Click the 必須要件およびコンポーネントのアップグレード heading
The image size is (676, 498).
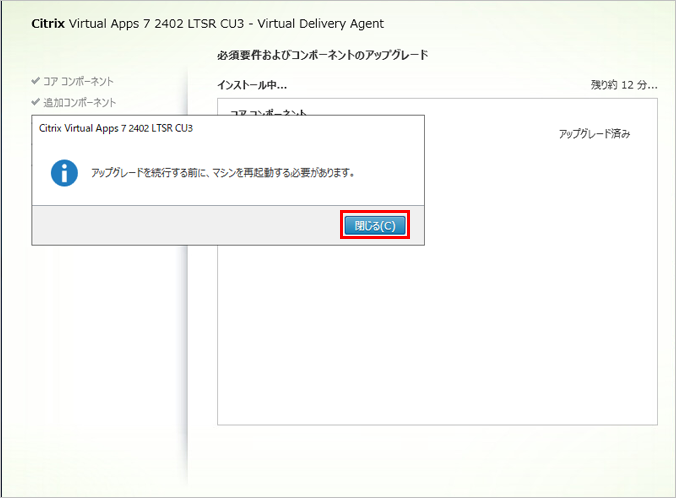pos(322,55)
